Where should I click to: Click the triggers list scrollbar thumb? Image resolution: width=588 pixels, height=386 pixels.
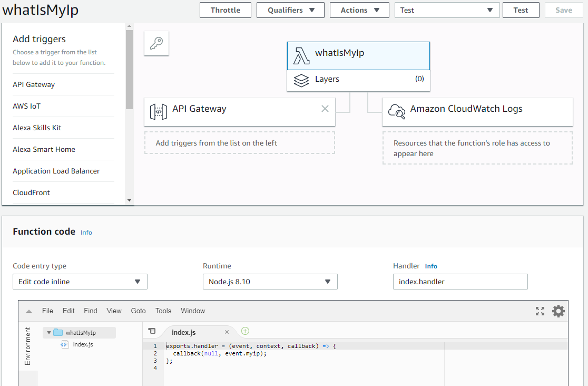(130, 70)
